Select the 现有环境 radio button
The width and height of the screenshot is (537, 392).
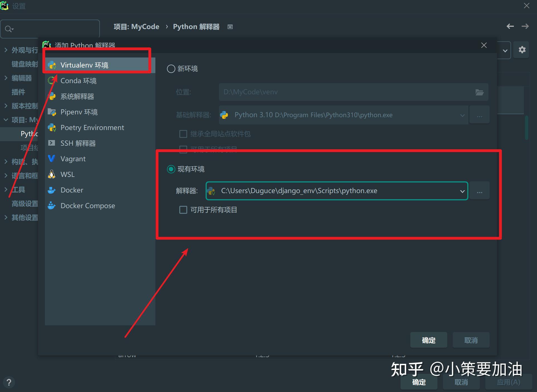(171, 169)
